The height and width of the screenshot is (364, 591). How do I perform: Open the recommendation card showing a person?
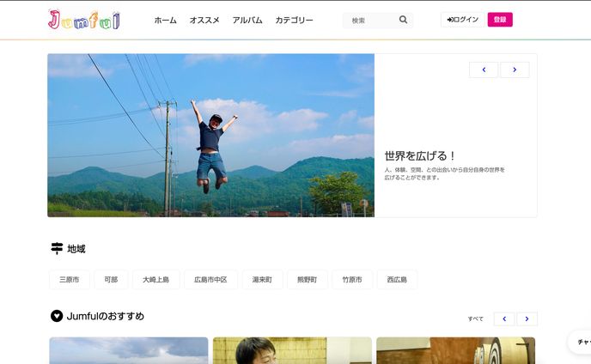tap(292, 350)
